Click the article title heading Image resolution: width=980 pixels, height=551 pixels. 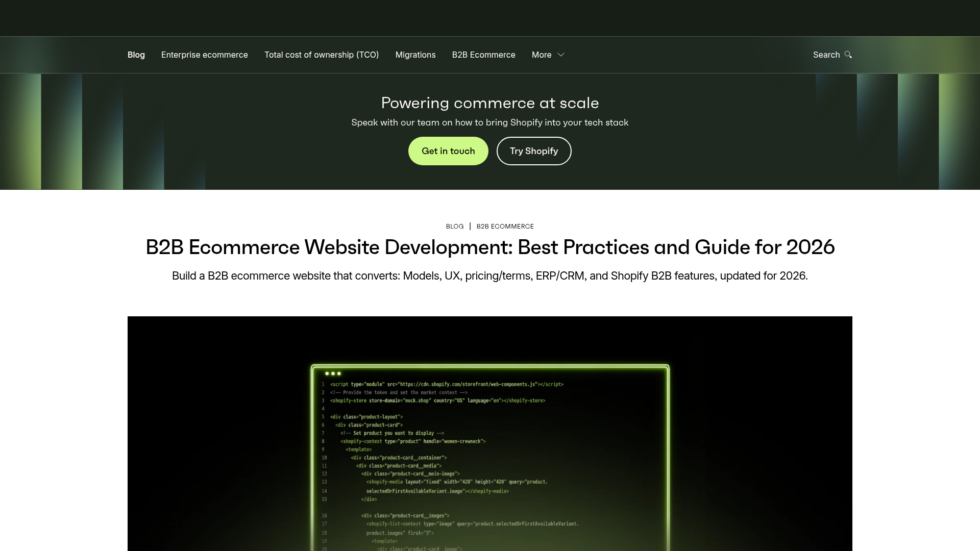[490, 247]
